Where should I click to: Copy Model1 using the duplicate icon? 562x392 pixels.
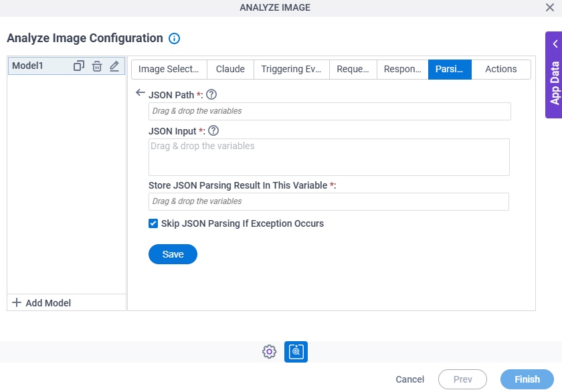79,66
